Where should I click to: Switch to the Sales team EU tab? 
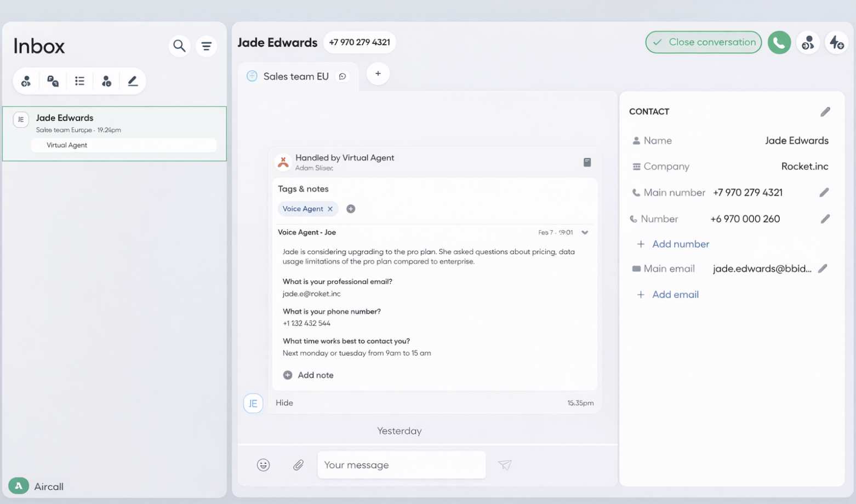pos(296,77)
